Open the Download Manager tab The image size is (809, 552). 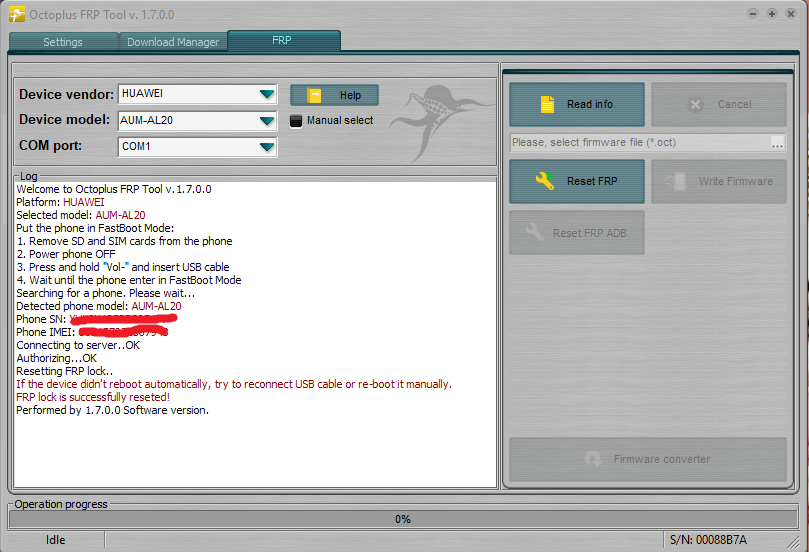pyautogui.click(x=173, y=42)
